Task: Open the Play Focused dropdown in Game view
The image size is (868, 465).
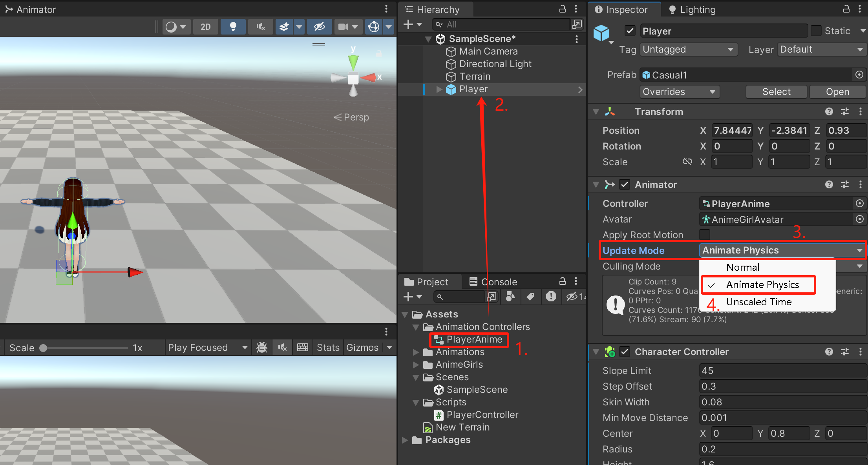Action: pos(208,347)
